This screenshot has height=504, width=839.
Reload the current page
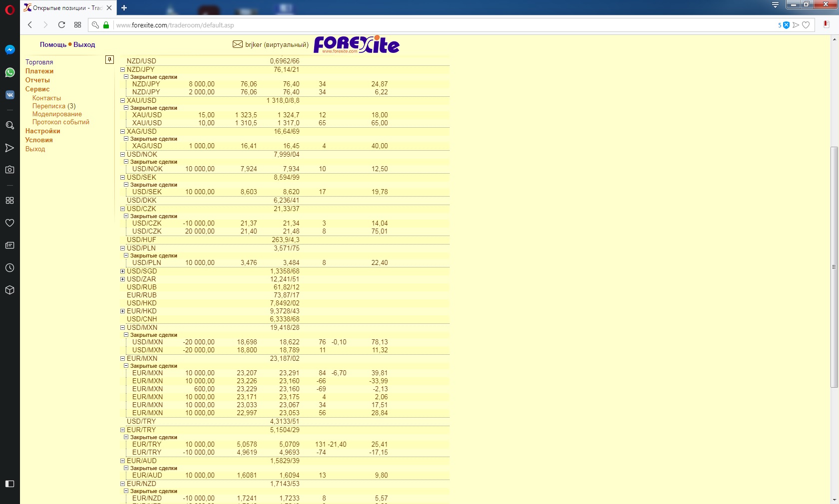[61, 25]
